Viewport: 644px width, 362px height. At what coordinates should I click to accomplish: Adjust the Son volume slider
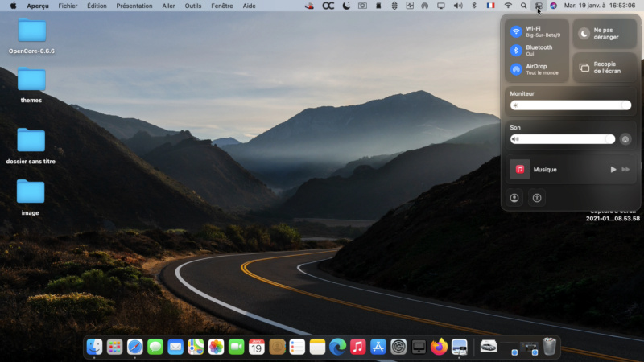point(563,139)
